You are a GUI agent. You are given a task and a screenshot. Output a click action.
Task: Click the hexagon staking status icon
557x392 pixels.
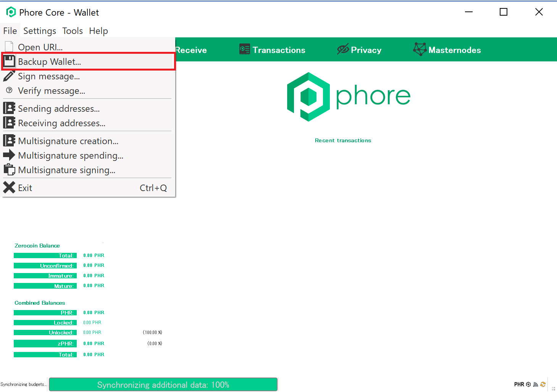pyautogui.click(x=528, y=384)
